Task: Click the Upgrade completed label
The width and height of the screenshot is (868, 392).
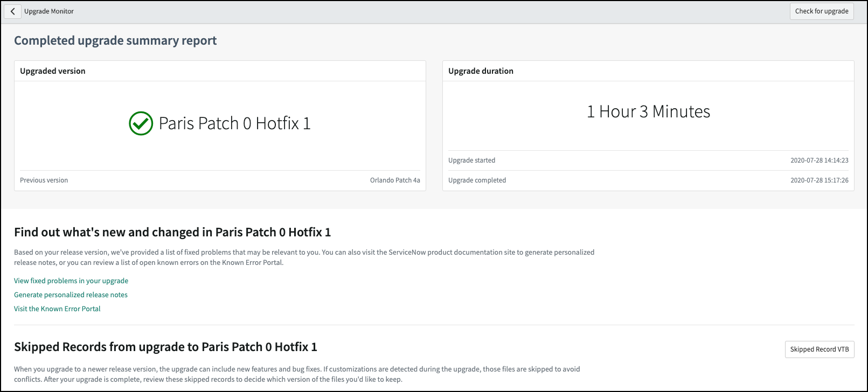Action: coord(477,180)
